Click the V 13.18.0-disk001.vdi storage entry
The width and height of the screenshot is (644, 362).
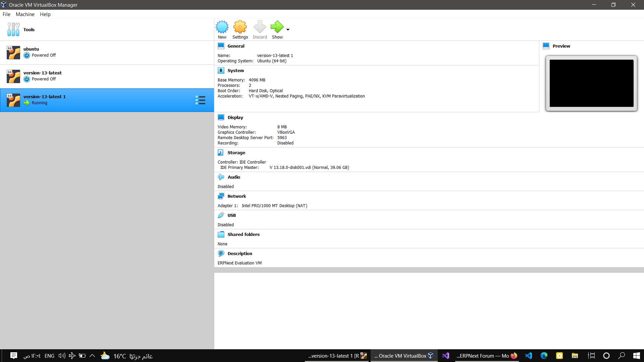coord(309,168)
